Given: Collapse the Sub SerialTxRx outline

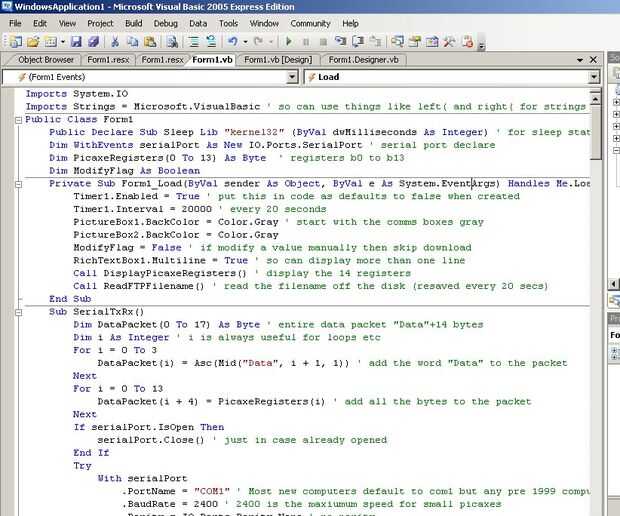Looking at the screenshot, I should click(18, 312).
